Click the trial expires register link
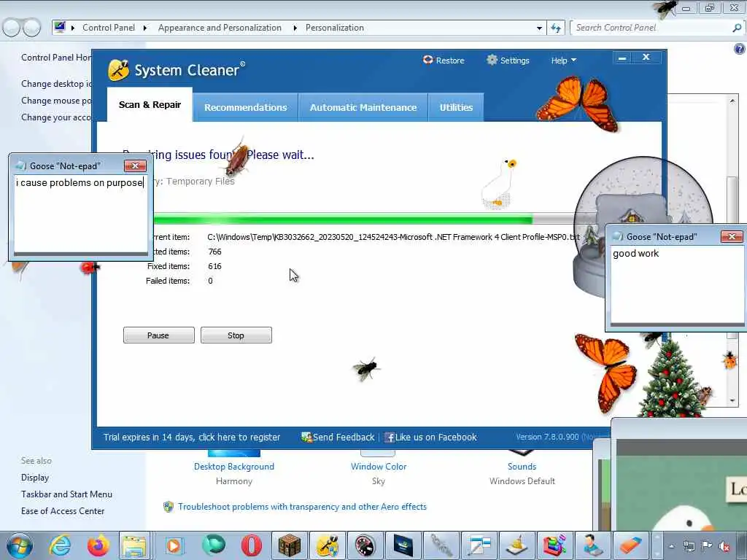The height and width of the screenshot is (560, 747). tap(192, 437)
